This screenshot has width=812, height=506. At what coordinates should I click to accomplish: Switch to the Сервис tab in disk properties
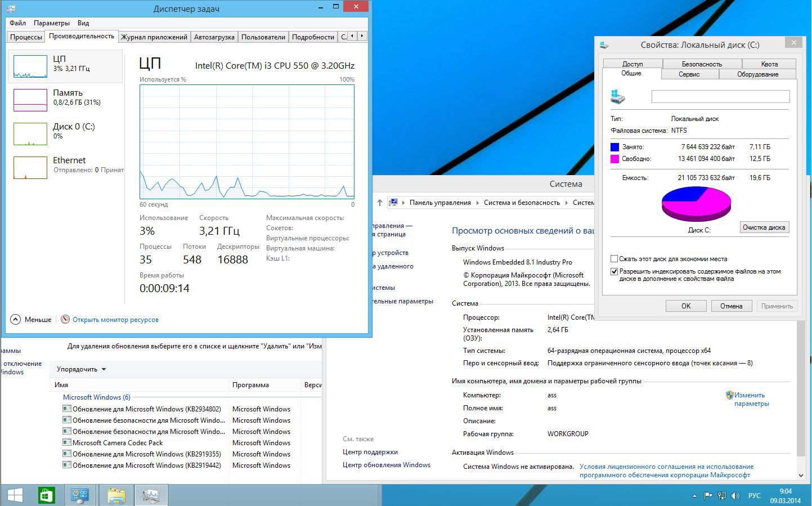click(x=689, y=74)
